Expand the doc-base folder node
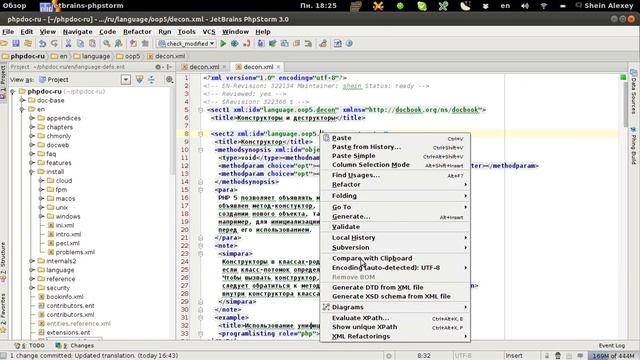 pyautogui.click(x=22, y=100)
